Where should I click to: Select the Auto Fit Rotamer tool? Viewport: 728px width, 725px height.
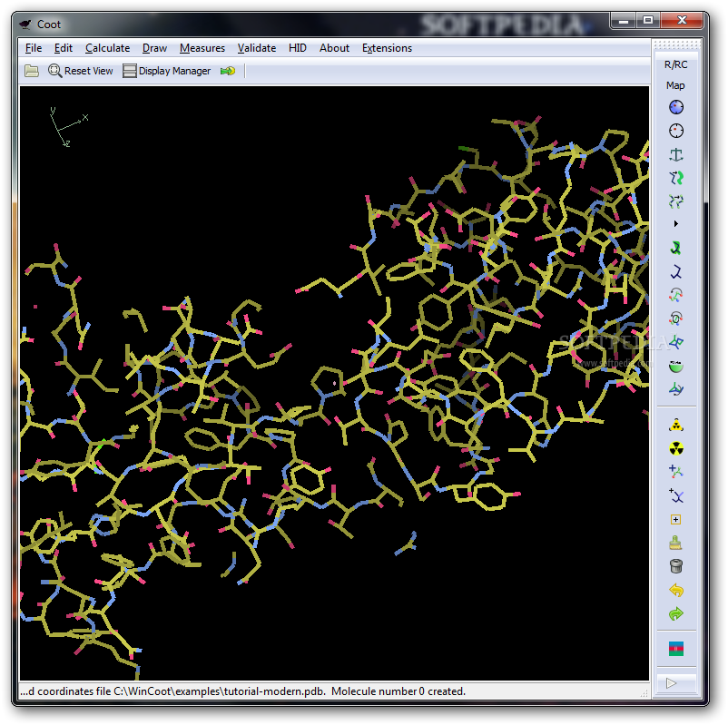click(676, 248)
